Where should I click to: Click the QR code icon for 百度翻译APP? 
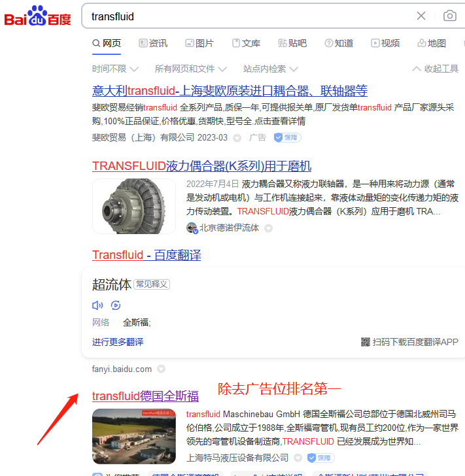366,342
